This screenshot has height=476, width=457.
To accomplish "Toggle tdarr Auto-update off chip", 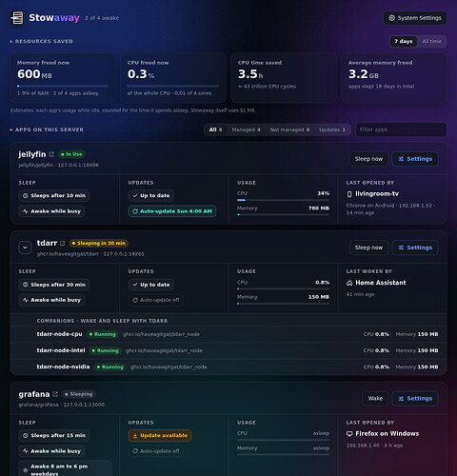I will coord(156,300).
